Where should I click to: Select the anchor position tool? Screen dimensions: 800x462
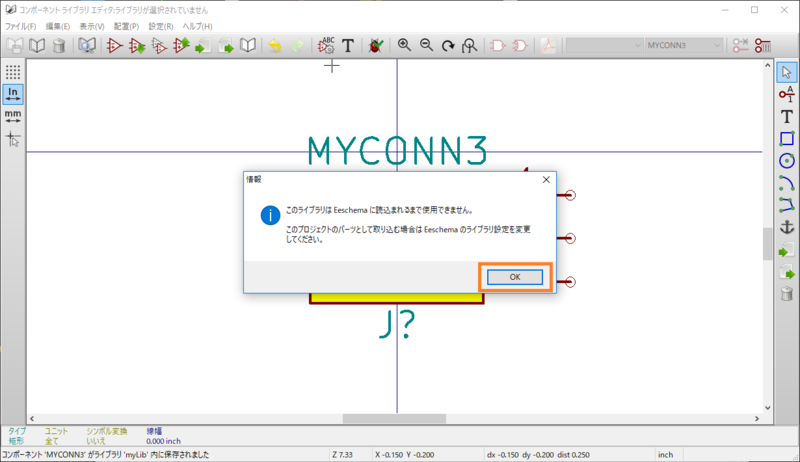(x=787, y=227)
